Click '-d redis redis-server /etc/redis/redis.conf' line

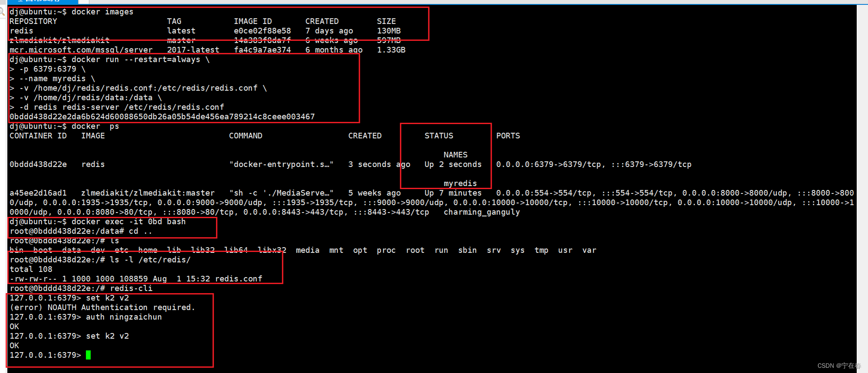(x=117, y=107)
